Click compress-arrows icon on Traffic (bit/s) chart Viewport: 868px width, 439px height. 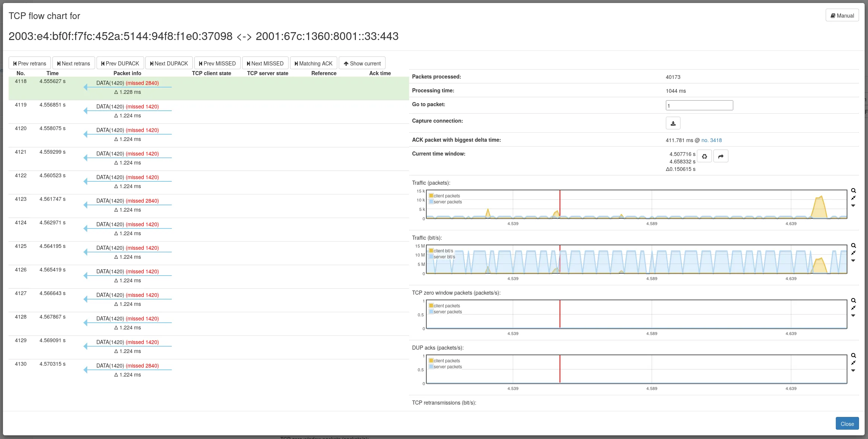click(x=853, y=253)
